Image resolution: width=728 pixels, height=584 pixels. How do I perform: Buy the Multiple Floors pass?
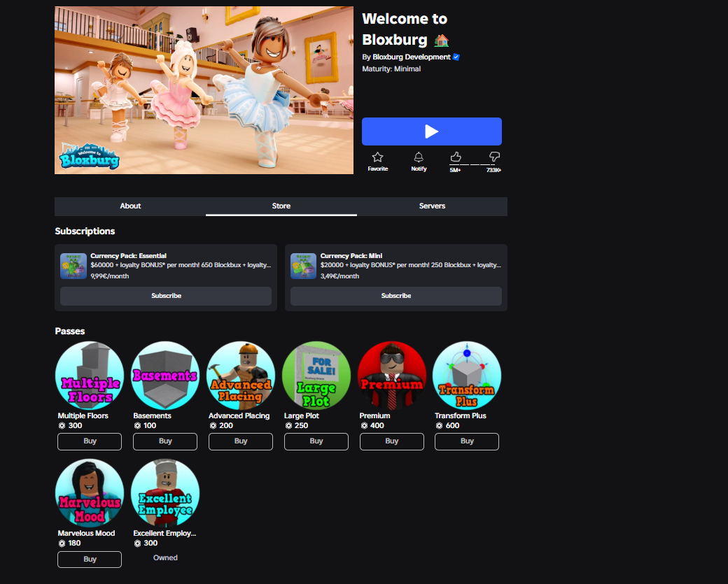(90, 441)
